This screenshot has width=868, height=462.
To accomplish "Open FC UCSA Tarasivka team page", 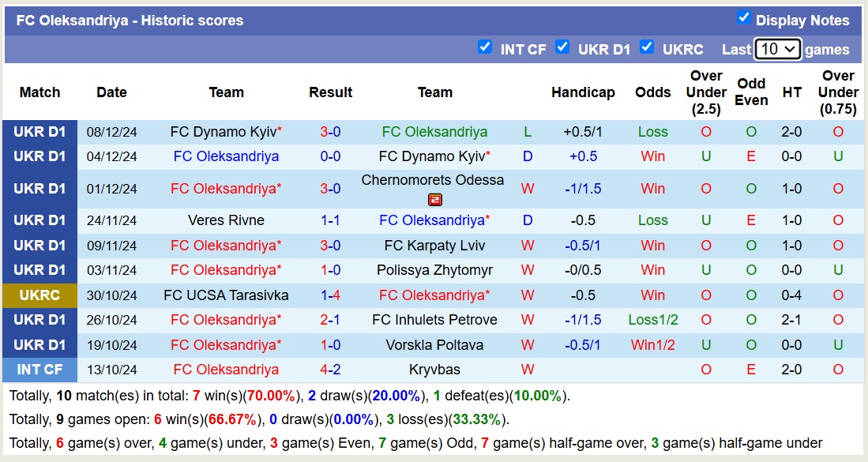I will click(226, 295).
